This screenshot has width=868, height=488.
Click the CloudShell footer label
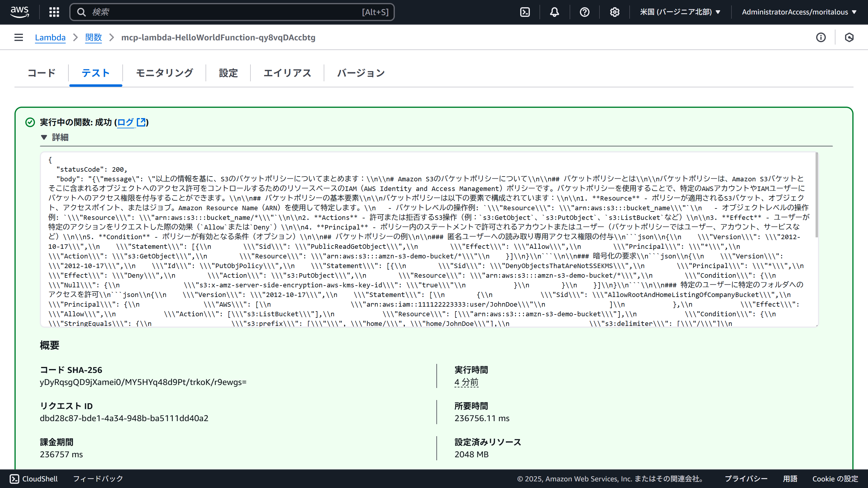pyautogui.click(x=40, y=479)
